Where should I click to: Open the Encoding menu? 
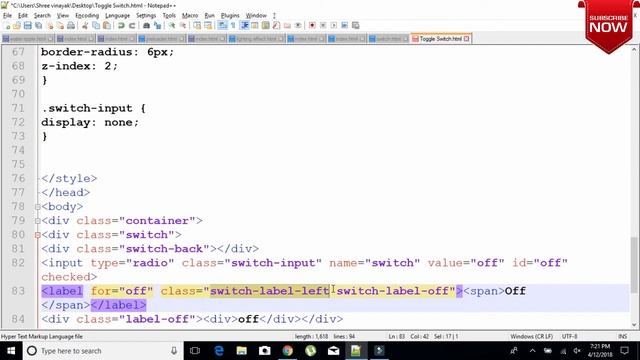(87, 16)
